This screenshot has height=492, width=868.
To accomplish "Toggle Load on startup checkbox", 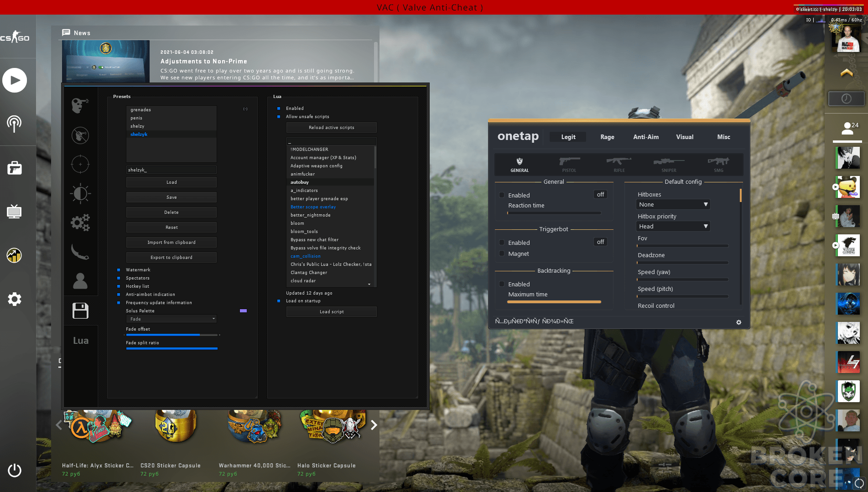I will (279, 301).
